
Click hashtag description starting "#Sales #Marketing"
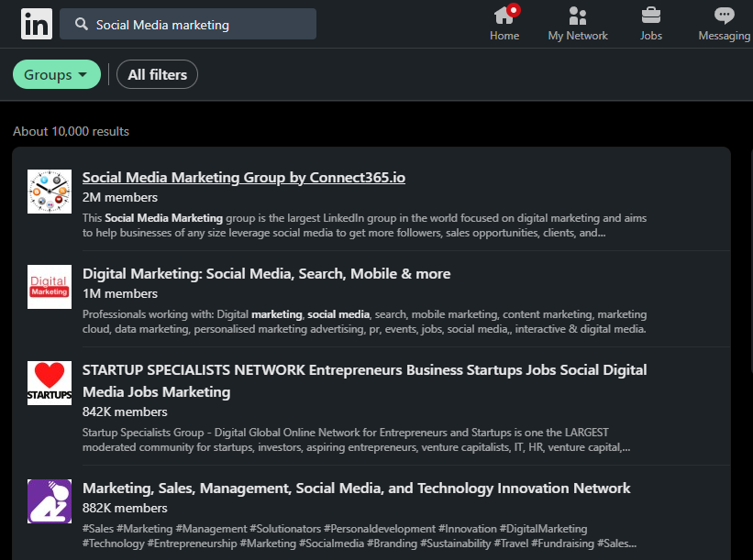pos(360,536)
